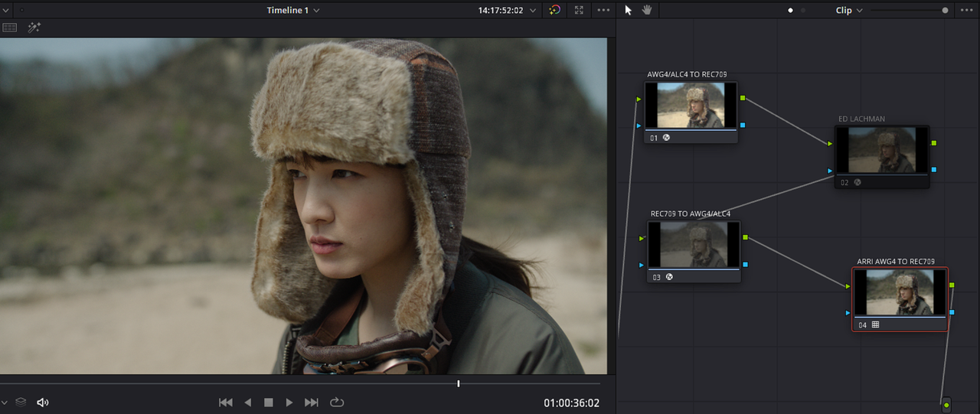Expand the chevron beside the layers icon
The width and height of the screenshot is (980, 414).
[x=5, y=402]
